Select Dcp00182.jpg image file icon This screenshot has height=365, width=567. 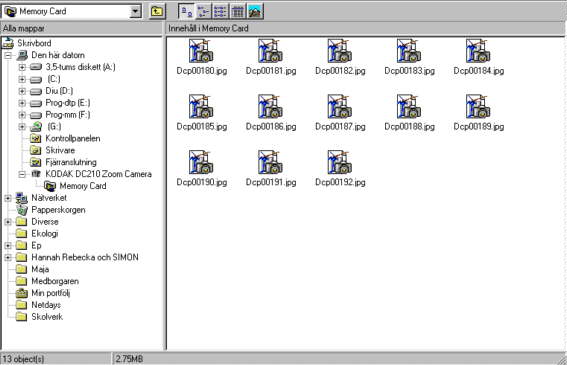click(x=340, y=51)
